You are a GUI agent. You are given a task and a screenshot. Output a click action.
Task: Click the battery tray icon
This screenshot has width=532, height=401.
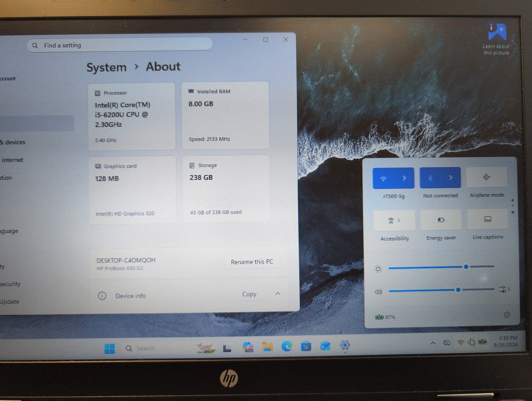(483, 342)
